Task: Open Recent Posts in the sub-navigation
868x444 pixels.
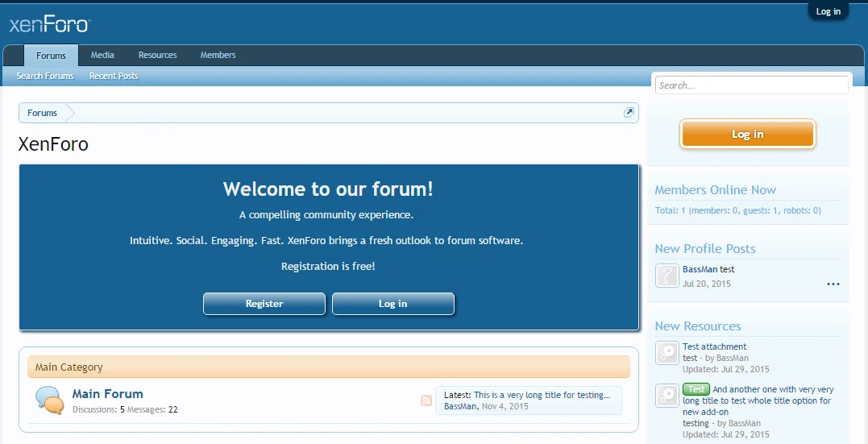Action: coord(114,76)
